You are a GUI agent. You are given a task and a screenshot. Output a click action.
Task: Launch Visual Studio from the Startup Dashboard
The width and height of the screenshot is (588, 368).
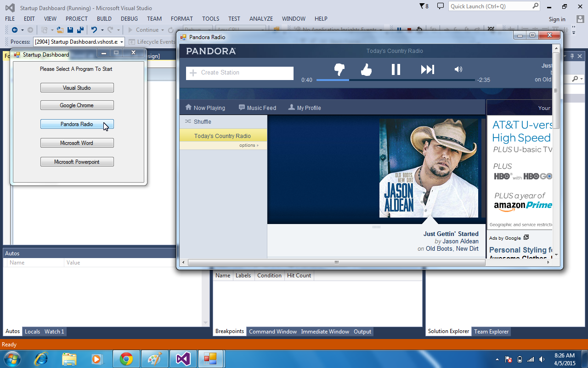[77, 88]
